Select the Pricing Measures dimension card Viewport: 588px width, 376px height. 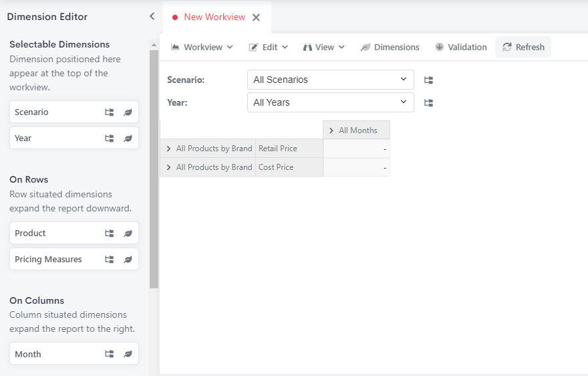(x=74, y=259)
